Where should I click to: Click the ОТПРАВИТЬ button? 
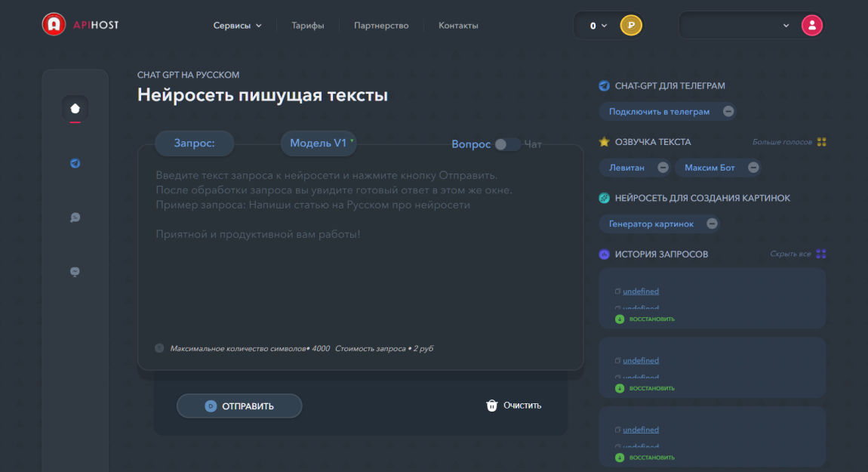[239, 406]
